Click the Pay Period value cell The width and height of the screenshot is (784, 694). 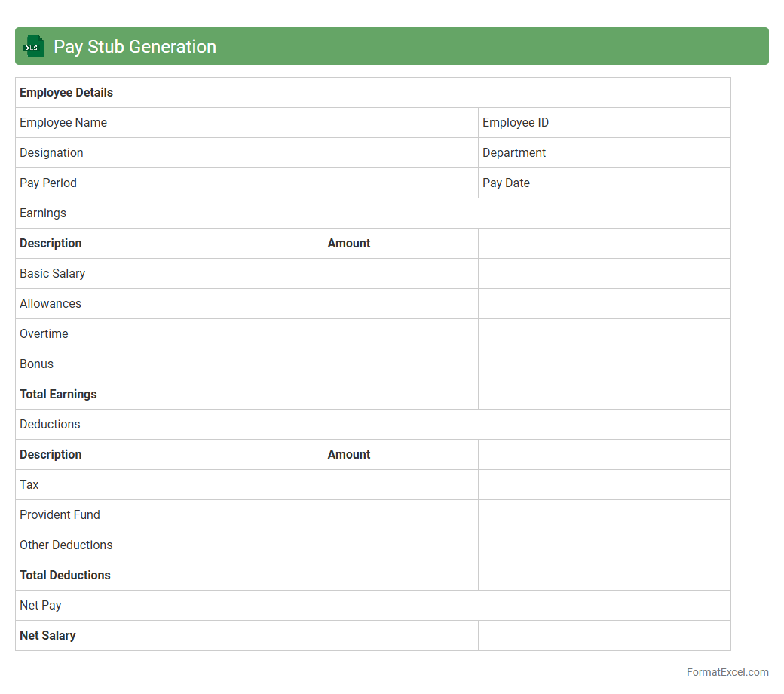tap(400, 183)
